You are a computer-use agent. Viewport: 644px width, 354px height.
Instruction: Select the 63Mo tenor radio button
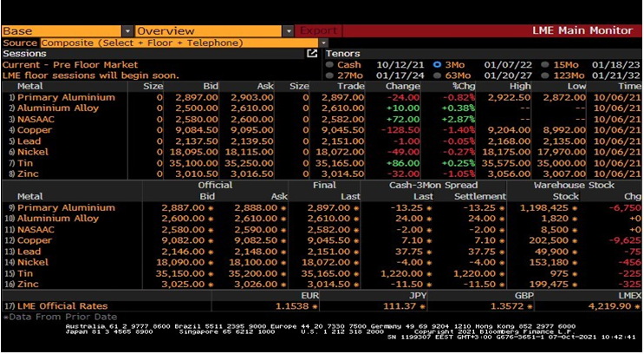pyautogui.click(x=437, y=75)
